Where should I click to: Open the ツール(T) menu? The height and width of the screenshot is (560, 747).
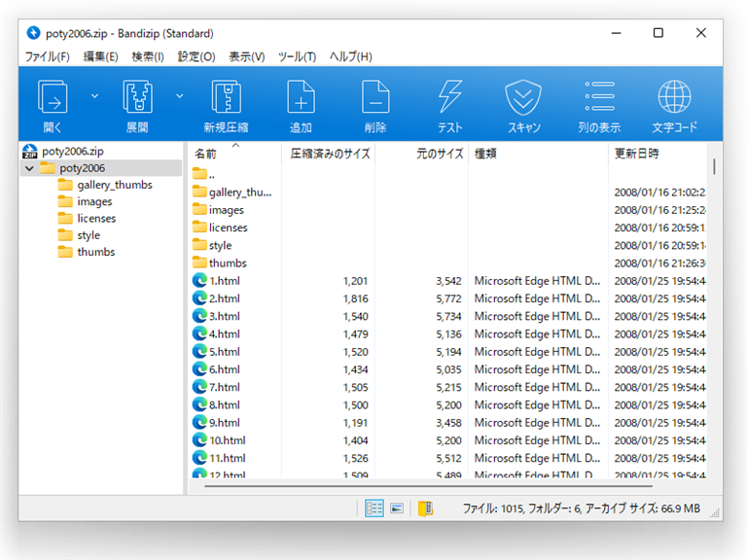coord(298,56)
